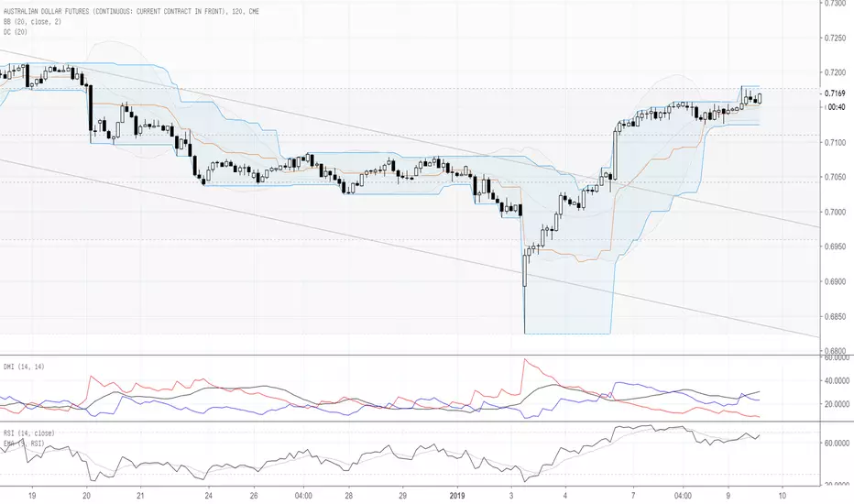
Task: Click the 60.0000 label on the RSI scale
Action: (x=837, y=444)
